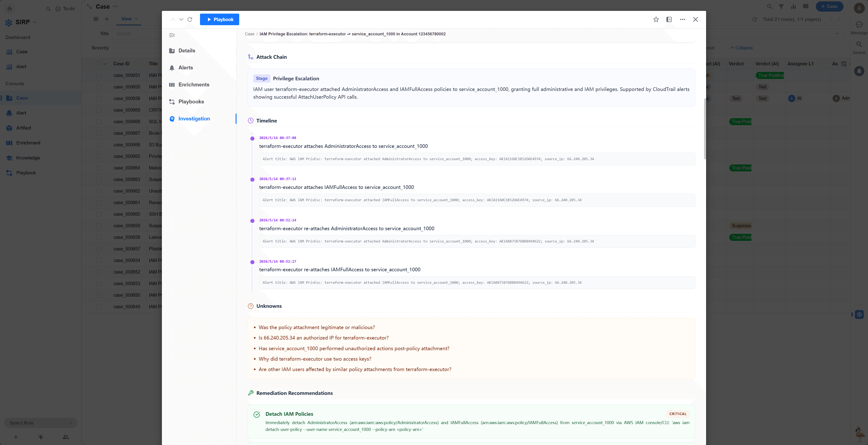Click the search icon in left sidebar header
This screenshot has height=445, width=868.
pos(48,9)
